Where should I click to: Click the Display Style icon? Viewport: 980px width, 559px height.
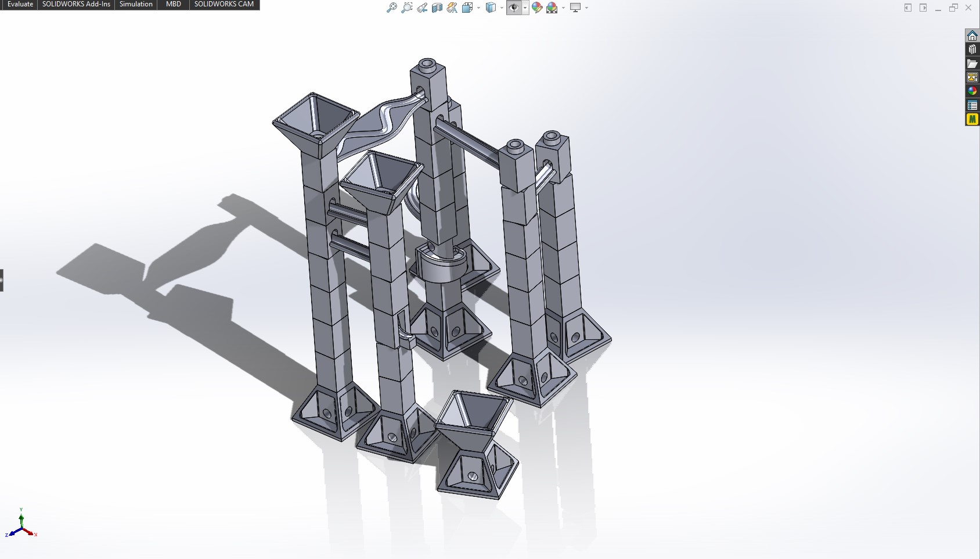(x=491, y=8)
